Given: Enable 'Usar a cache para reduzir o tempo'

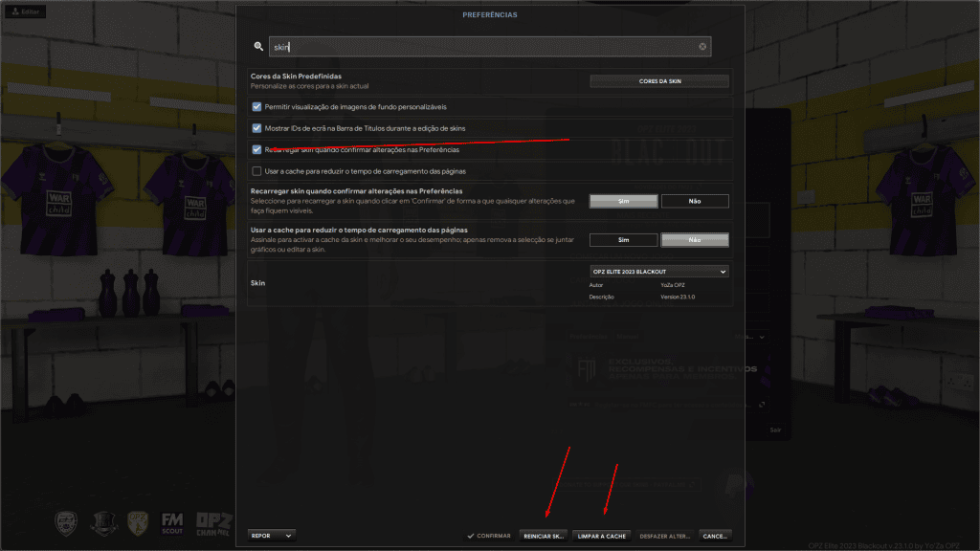Looking at the screenshot, I should click(256, 170).
